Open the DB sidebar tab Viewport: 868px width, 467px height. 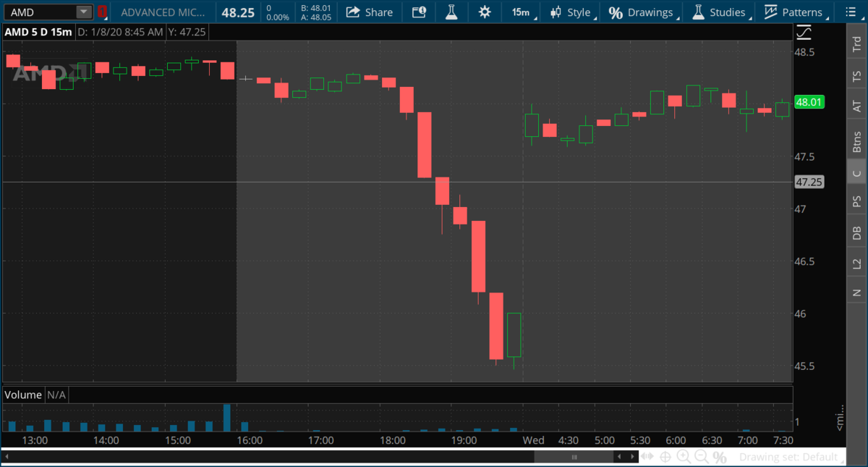[856, 232]
